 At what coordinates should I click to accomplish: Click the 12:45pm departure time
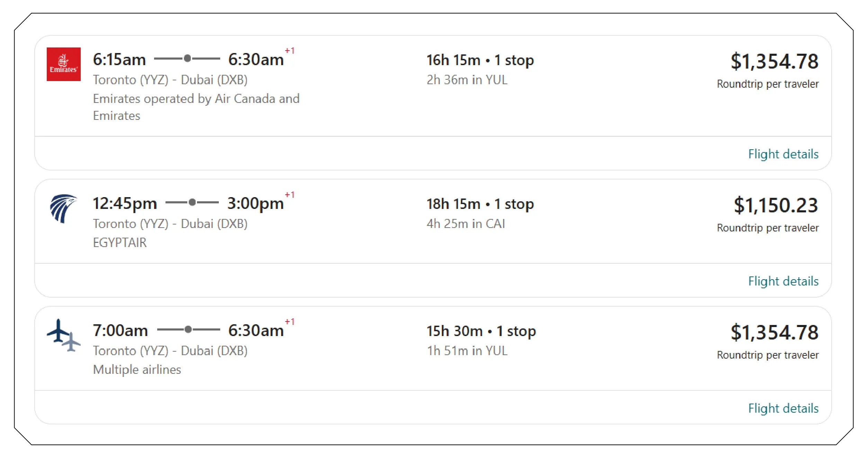coord(125,203)
